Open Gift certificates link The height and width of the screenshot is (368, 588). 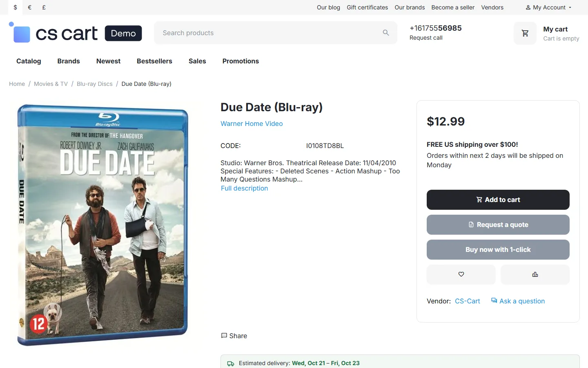(x=367, y=7)
